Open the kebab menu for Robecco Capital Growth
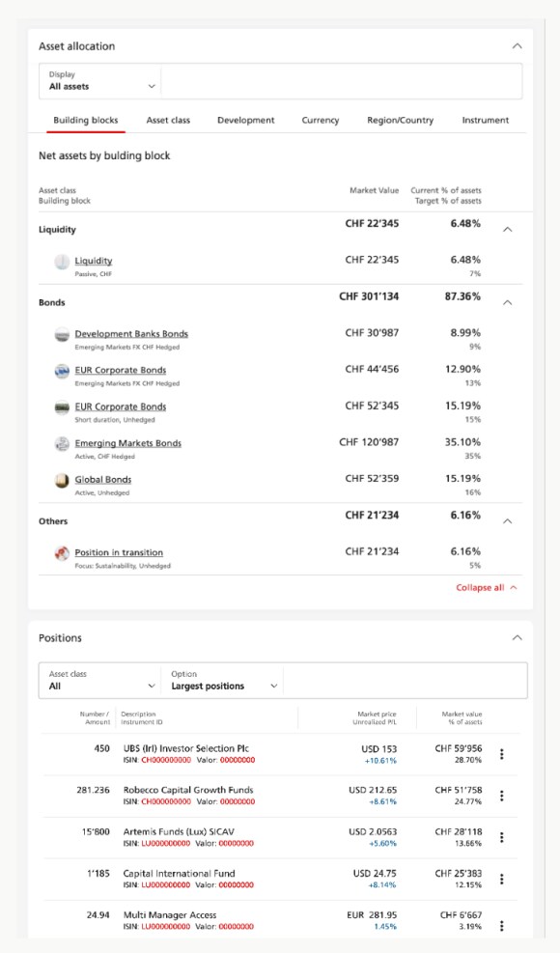The image size is (560, 953). [x=501, y=796]
